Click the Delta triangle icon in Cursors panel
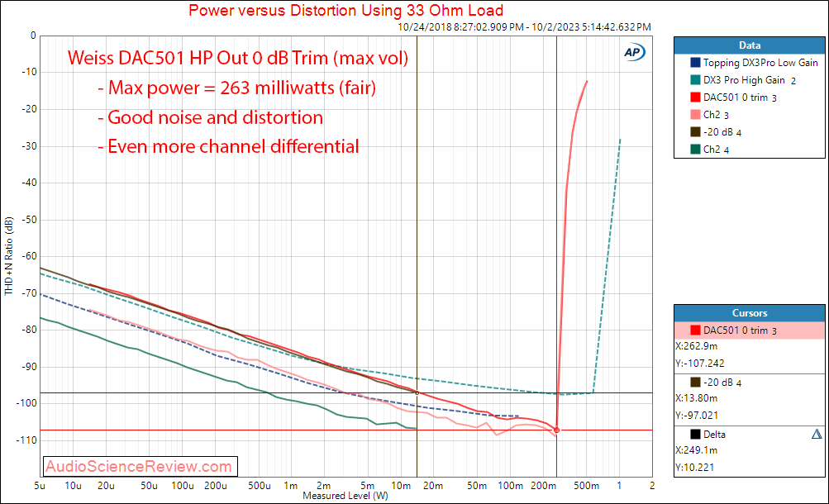This screenshot has height=504, width=829. pos(817,435)
